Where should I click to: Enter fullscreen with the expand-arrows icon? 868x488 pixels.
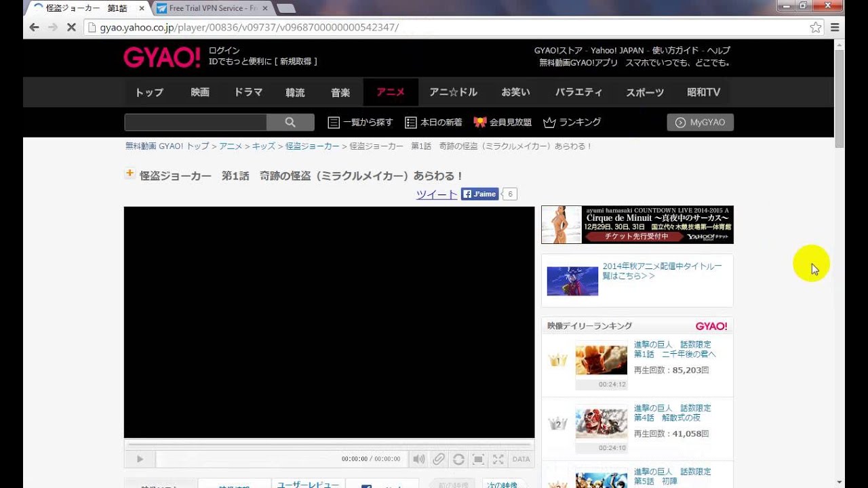pyautogui.click(x=498, y=459)
